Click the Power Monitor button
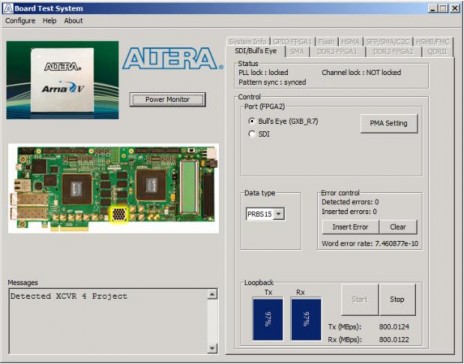This screenshot has height=364, width=464. click(167, 99)
